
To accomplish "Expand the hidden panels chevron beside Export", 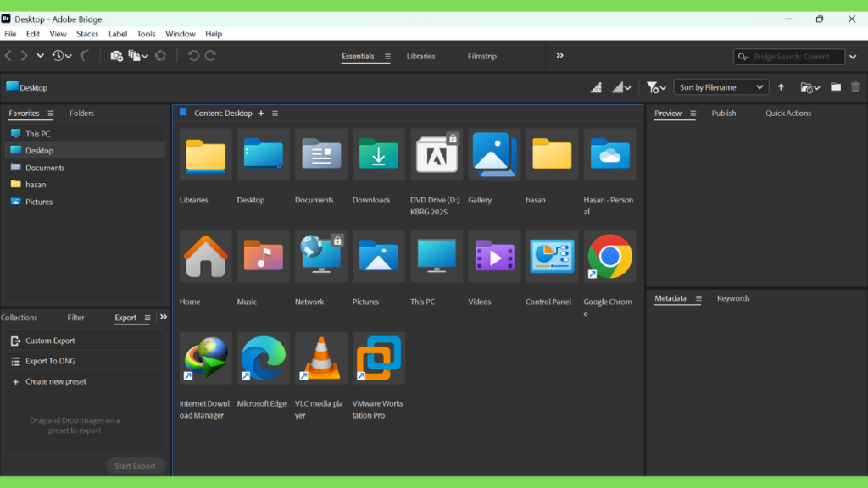I will tap(164, 317).
